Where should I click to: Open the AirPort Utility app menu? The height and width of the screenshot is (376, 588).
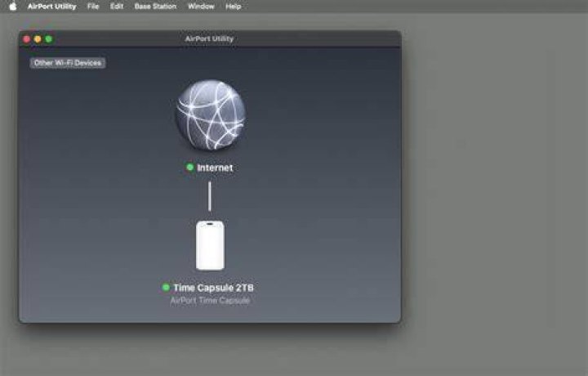pos(51,7)
